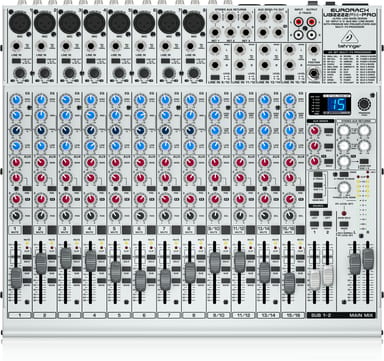Click the small red solo/PFL indicator above main faders
Image resolution: width=384 pixels, height=361 pixels.
click(344, 213)
